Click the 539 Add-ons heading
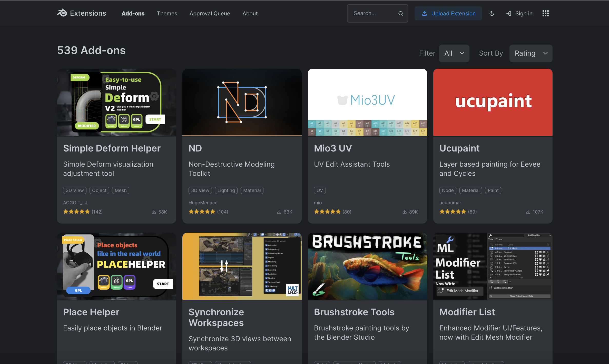This screenshot has height=364, width=609. pyautogui.click(x=91, y=50)
